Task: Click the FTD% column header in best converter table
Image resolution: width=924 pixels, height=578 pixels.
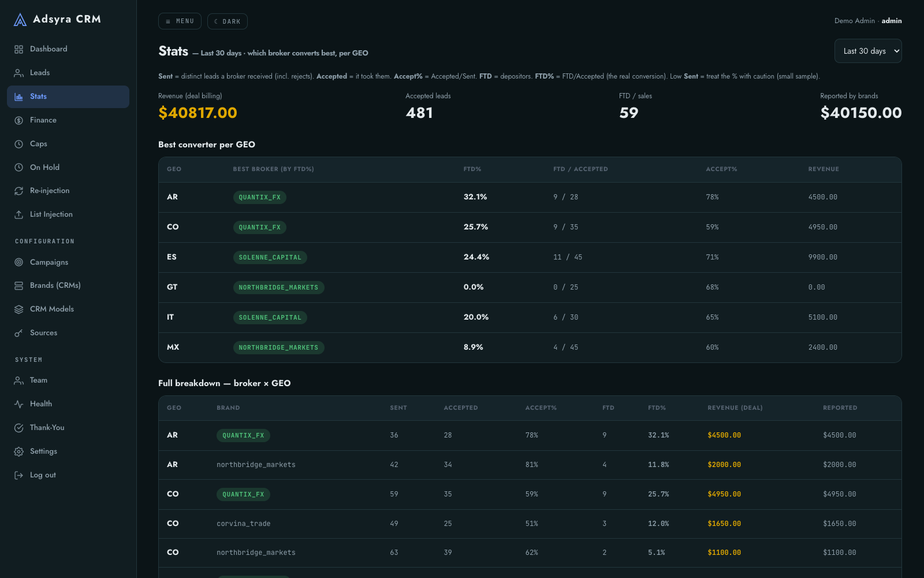Action: click(472, 169)
